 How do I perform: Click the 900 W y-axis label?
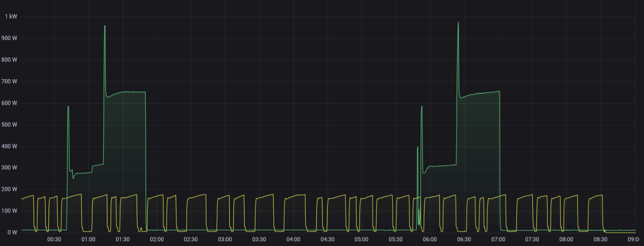point(9,38)
